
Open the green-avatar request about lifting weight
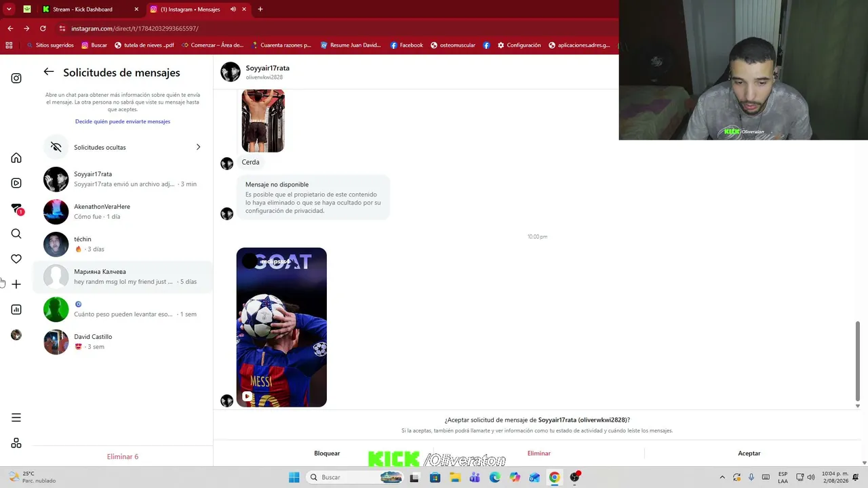[123, 309]
